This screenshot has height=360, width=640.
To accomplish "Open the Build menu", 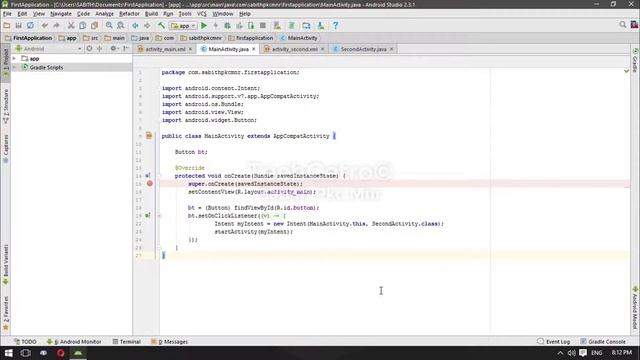I will tap(151, 13).
